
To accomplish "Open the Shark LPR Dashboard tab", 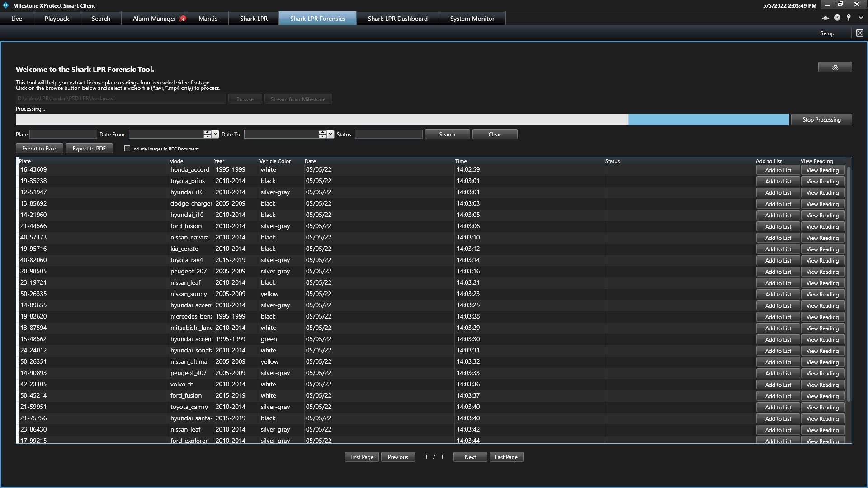I will [x=397, y=19].
